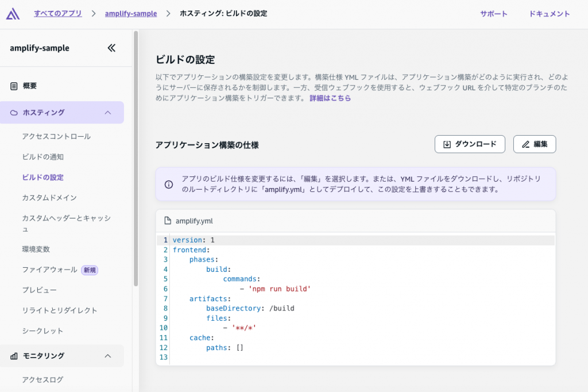This screenshot has width=588, height=392.
Task: Open the すべてのアプリ breadcrumb link
Action: (x=57, y=13)
